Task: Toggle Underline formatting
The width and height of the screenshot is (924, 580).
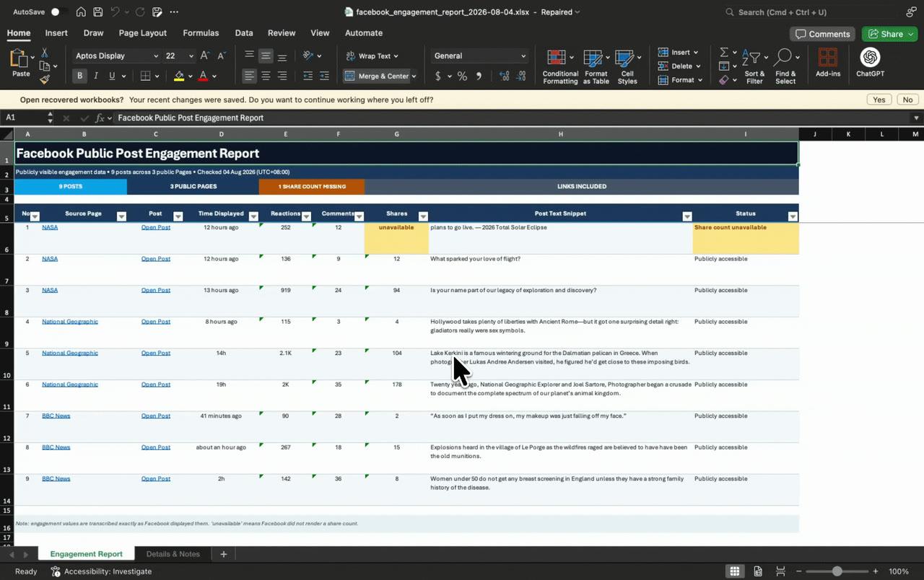Action: pos(112,76)
